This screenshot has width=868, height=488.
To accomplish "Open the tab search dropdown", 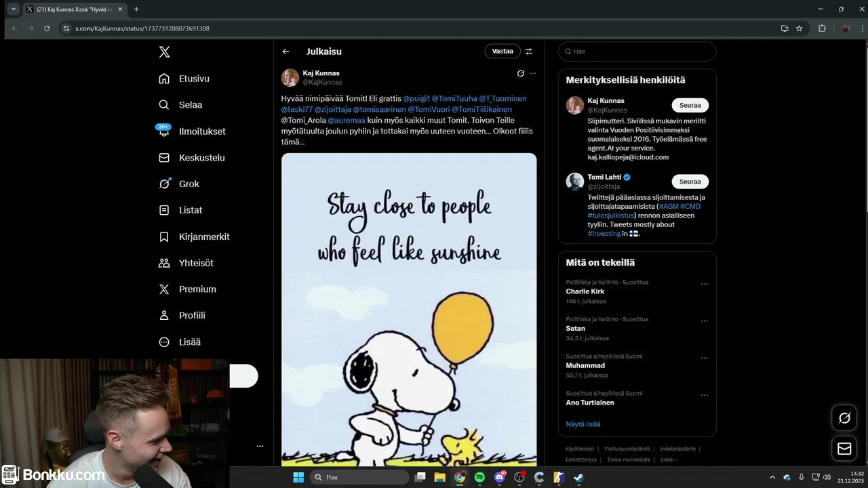I will click(x=14, y=9).
